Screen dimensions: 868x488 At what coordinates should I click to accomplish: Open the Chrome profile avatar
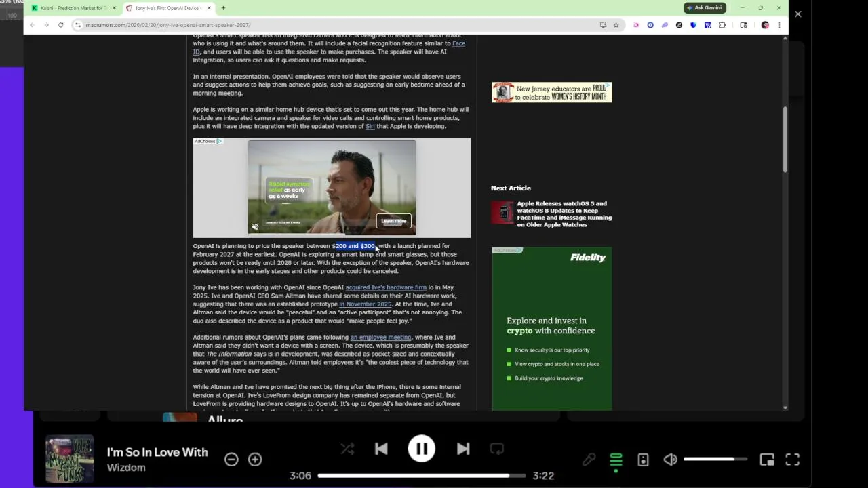click(x=765, y=25)
